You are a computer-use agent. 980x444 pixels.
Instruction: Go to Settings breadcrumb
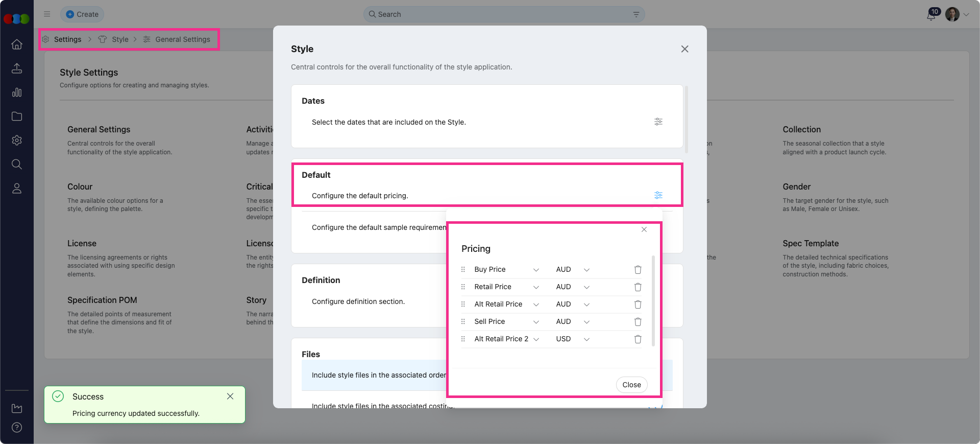point(67,39)
